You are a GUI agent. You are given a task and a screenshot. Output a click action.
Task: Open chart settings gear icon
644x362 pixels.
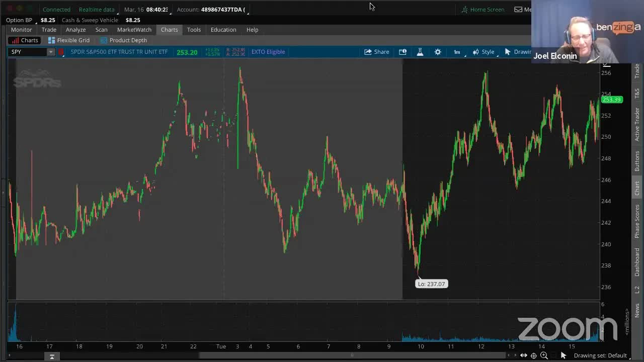pos(438,52)
